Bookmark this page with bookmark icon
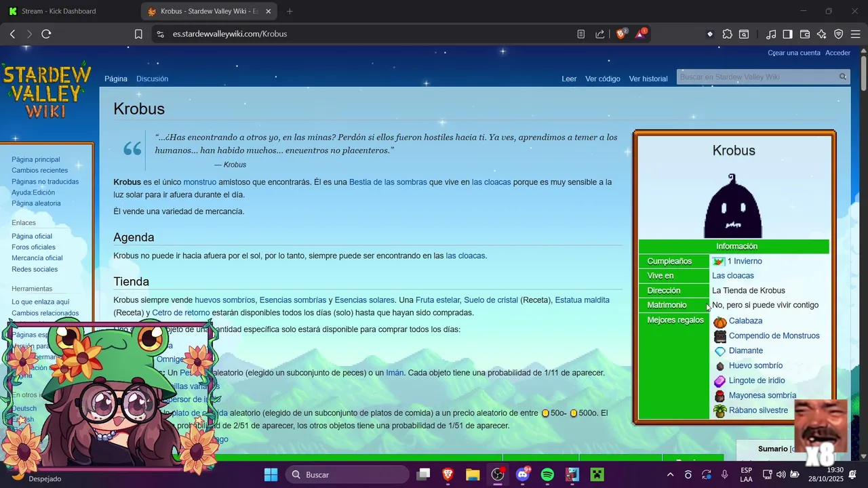868x488 pixels. (x=138, y=34)
